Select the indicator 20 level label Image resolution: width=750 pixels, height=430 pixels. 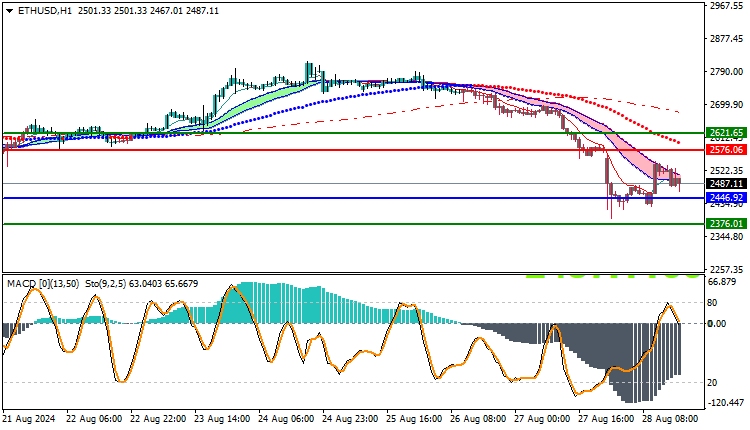[712, 383]
